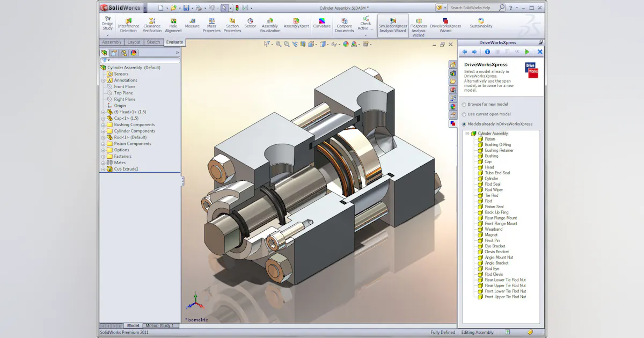
Task: Expand FeatureManager panel with double chevron
Action: [x=177, y=53]
